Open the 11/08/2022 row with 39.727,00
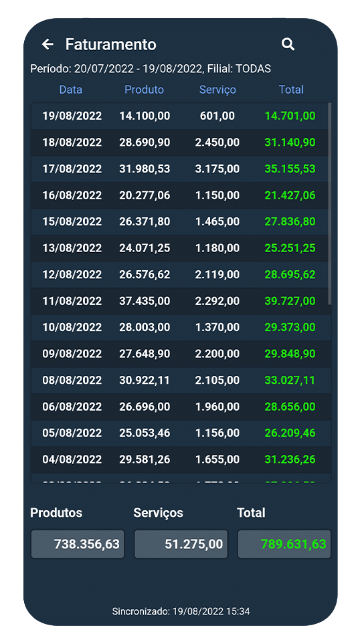 coord(179,301)
